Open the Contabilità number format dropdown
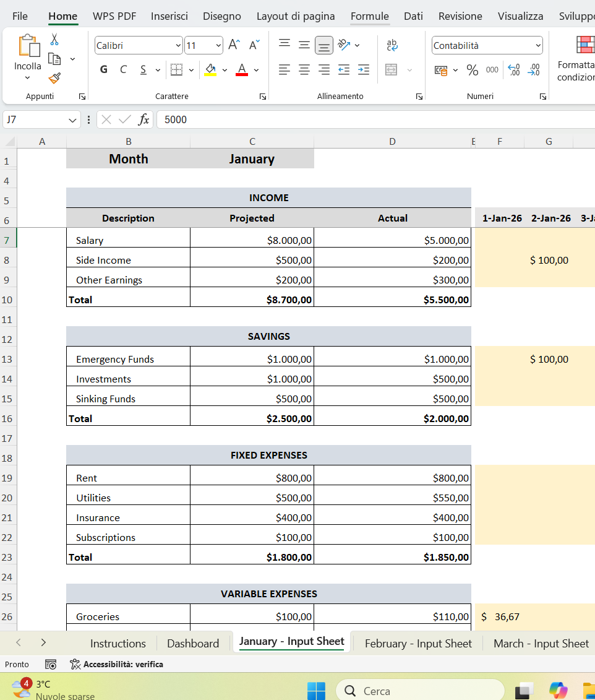Viewport: 595px width, 700px height. 539,45
